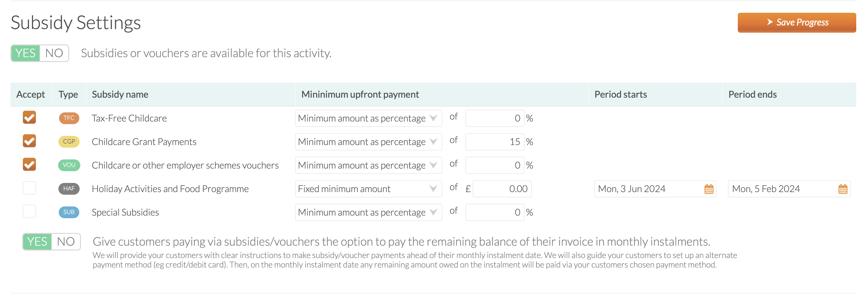Set monthly instalments toggle to NO
Image resolution: width=868 pixels, height=294 pixels.
66,242
